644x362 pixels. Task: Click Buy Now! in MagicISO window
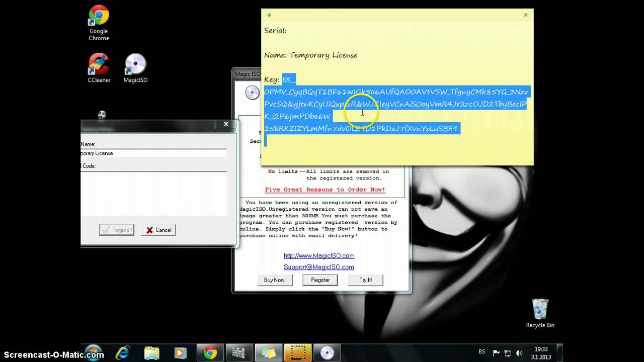[x=275, y=280]
